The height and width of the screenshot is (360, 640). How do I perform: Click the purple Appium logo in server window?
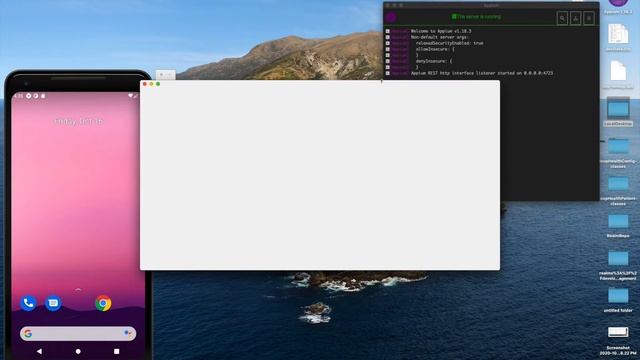point(391,17)
